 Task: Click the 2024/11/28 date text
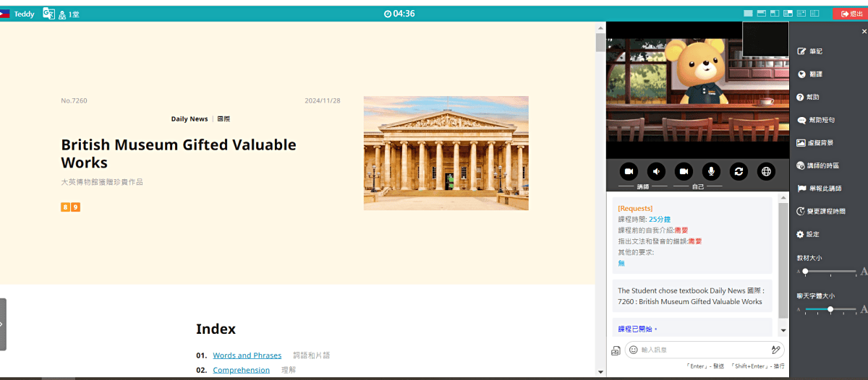pos(323,100)
